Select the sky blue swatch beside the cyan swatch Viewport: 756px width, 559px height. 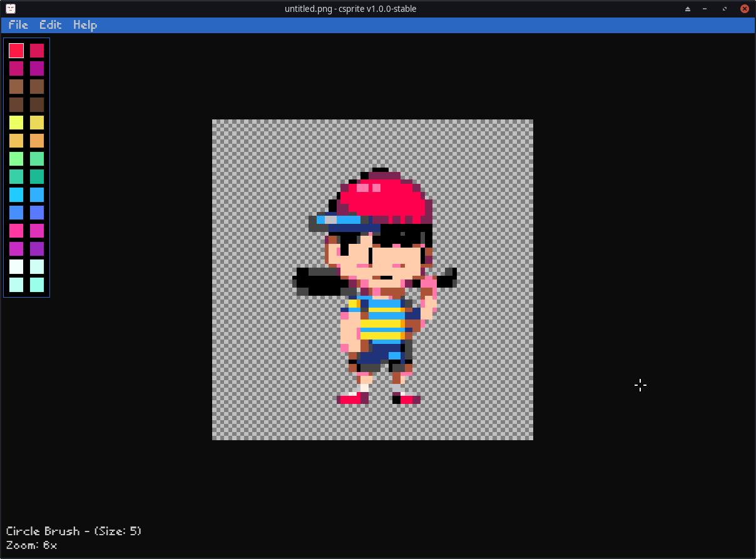coord(37,194)
